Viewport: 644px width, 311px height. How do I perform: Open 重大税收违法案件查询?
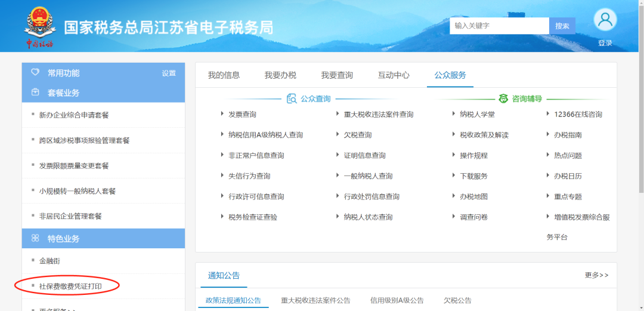point(379,115)
